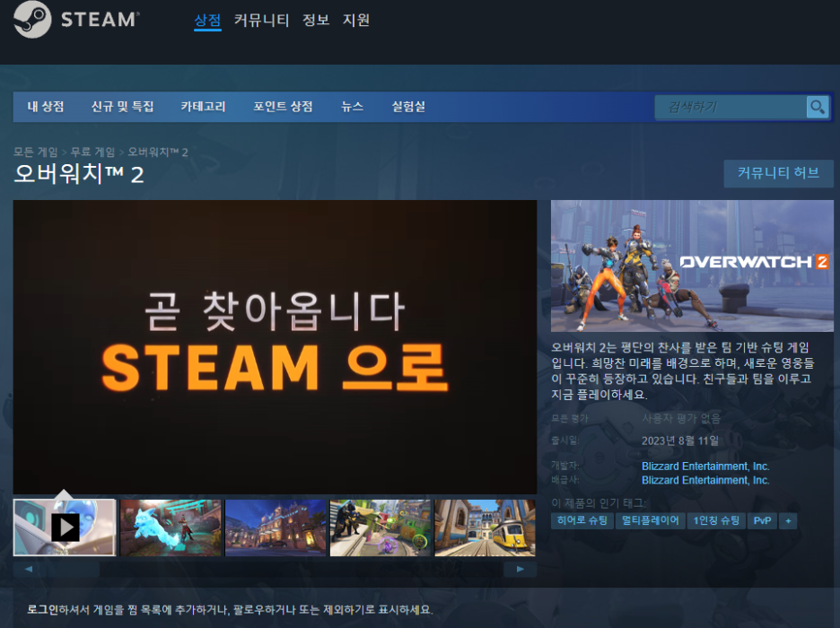Image resolution: width=840 pixels, height=628 pixels.
Task: Click the developer Blizzard Entertainment link
Action: point(705,467)
